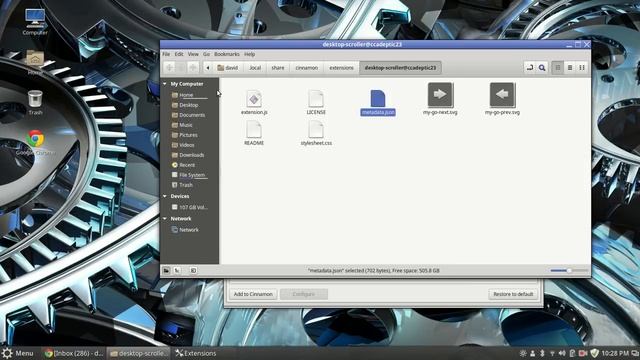Click the red screen recorder tray icon
This screenshot has height=360, width=640.
(583, 353)
